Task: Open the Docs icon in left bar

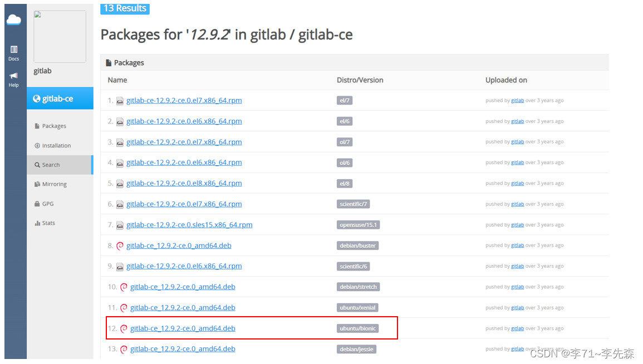Action: (x=13, y=53)
